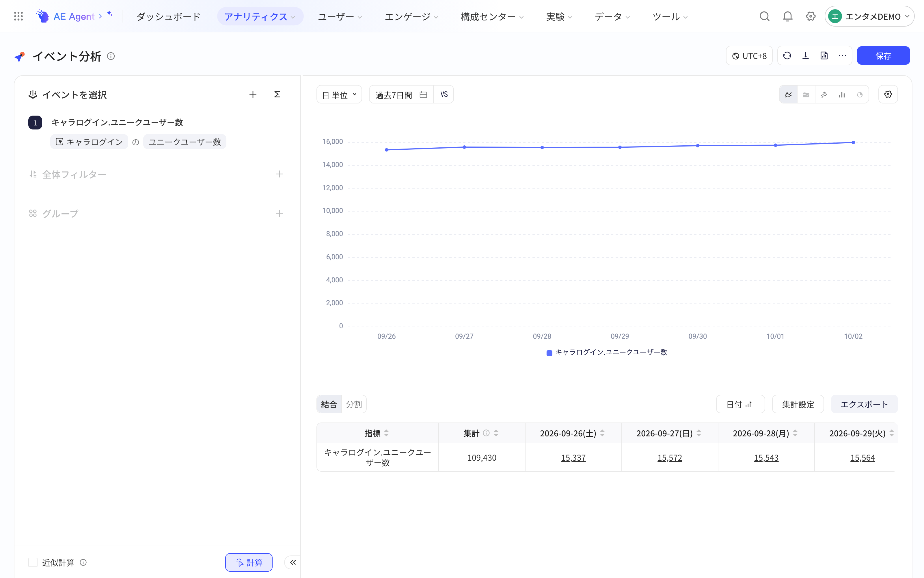Open the アナリティクス menu

(260, 16)
